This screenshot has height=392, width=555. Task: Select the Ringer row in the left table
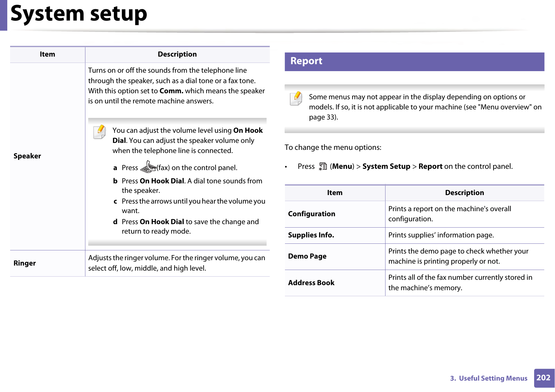click(24, 263)
